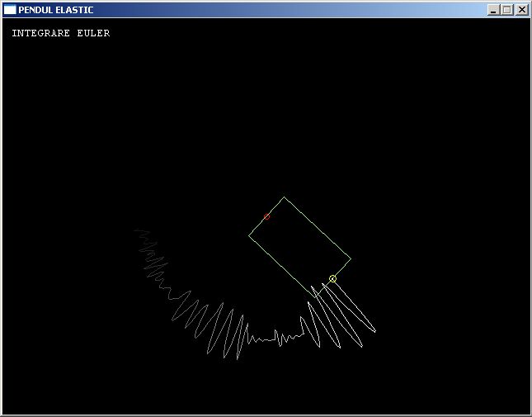Close the PENDUL ELASTIC window
Image resolution: width=532 pixels, height=417 pixels.
(522, 10)
